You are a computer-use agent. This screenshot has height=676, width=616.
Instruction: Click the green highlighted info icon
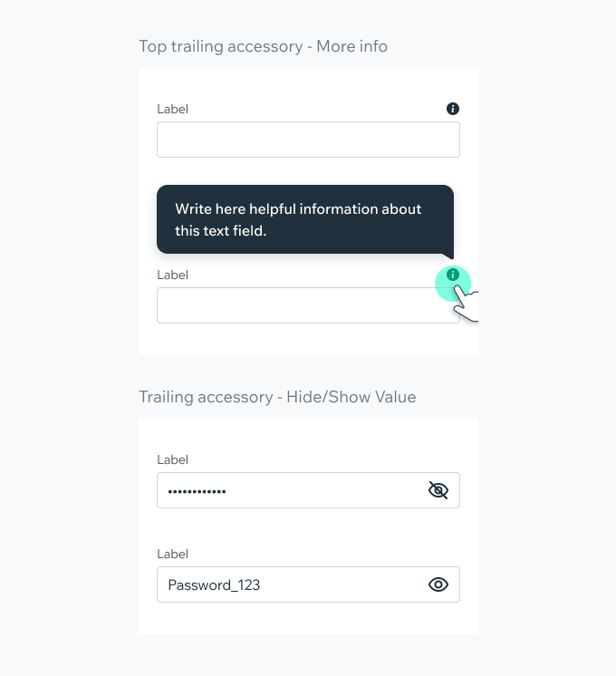453,275
